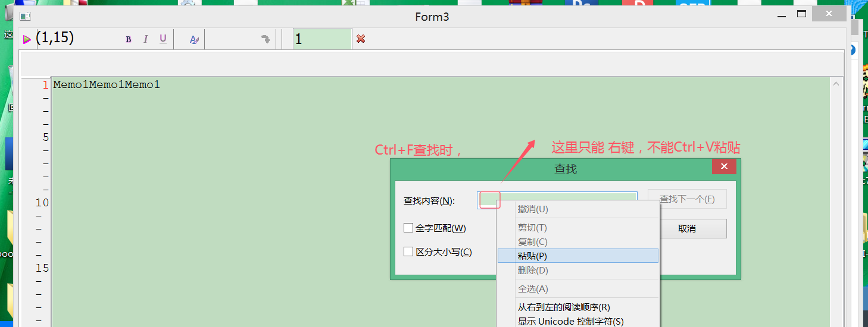Click line number 15 in gutter
868x327 pixels.
(x=42, y=268)
